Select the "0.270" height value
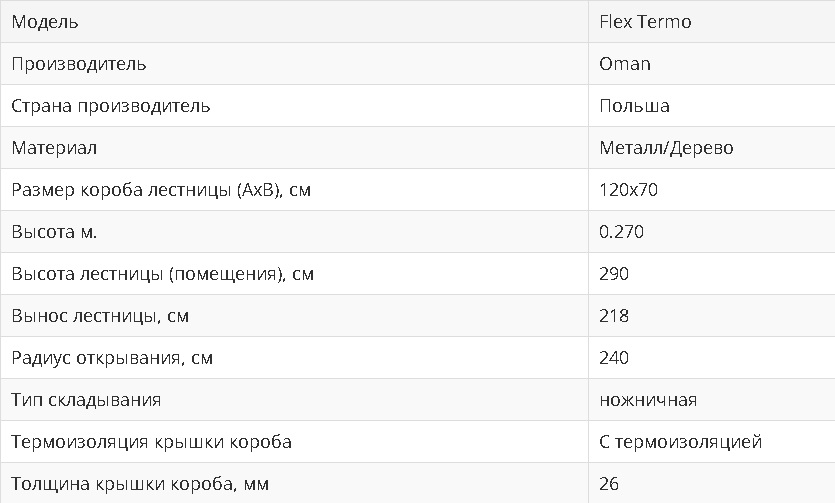 point(621,232)
